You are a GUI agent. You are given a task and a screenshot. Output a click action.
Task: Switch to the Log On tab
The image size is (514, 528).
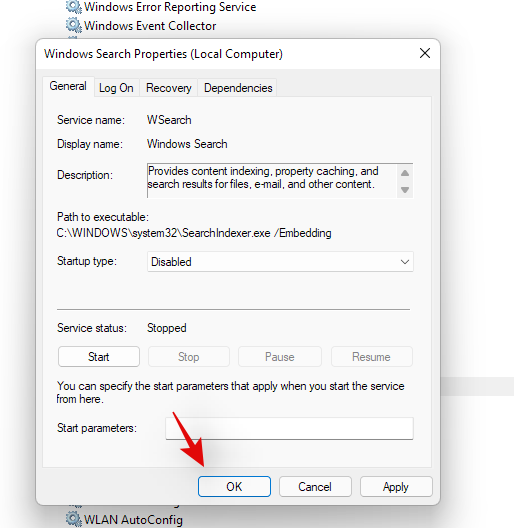(x=116, y=88)
